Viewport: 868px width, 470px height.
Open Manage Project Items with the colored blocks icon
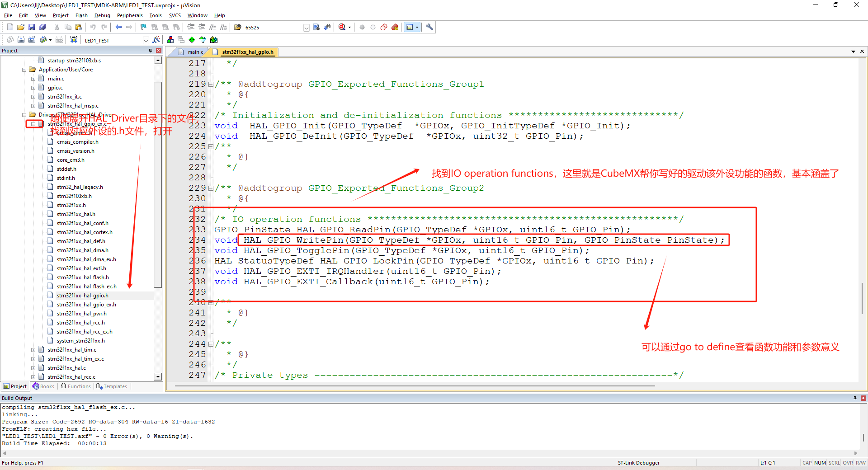pyautogui.click(x=170, y=40)
